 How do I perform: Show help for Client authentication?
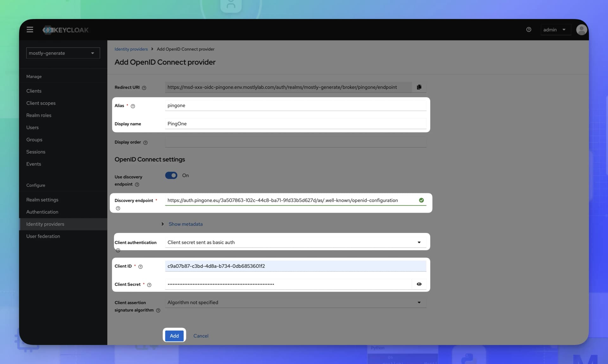coord(118,250)
